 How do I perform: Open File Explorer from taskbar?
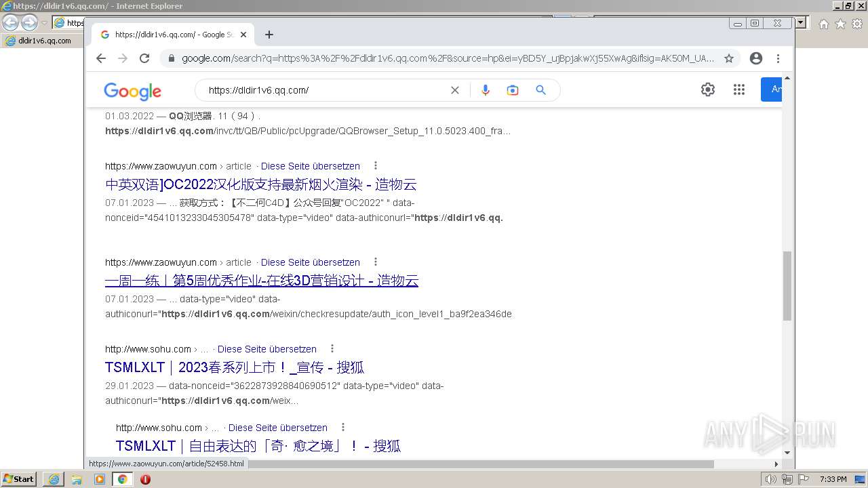[77, 479]
